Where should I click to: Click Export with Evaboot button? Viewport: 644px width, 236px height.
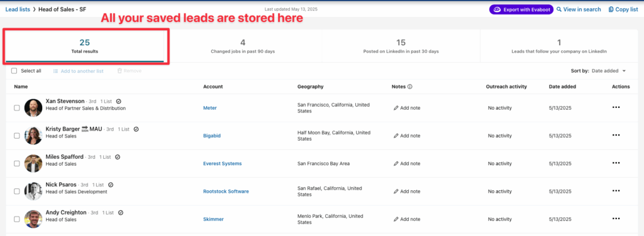tap(521, 9)
